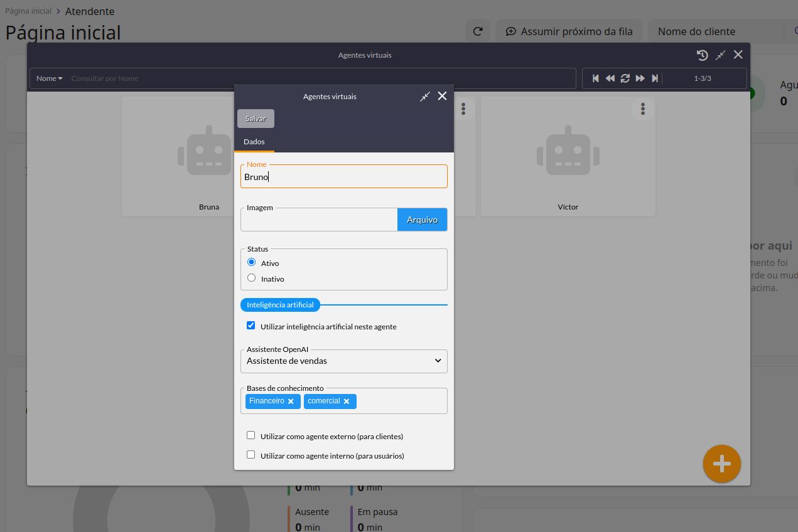Jump to first page of agent list
Image resolution: width=798 pixels, height=532 pixels.
595,78
